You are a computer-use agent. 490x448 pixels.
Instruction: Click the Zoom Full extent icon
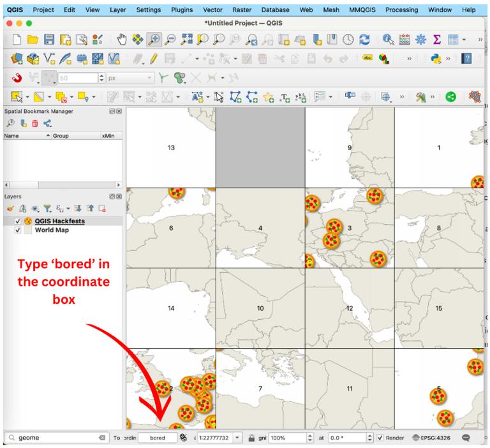187,40
